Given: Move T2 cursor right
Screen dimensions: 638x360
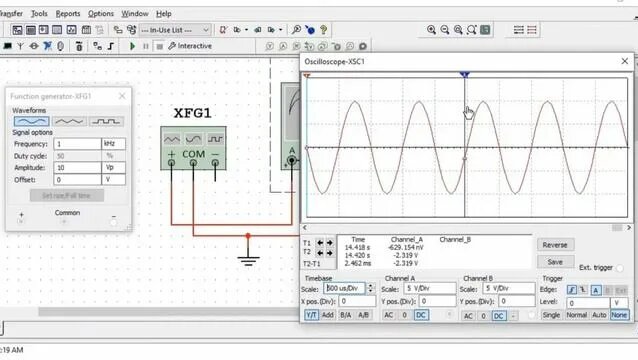Looking at the screenshot, I should [x=330, y=253].
